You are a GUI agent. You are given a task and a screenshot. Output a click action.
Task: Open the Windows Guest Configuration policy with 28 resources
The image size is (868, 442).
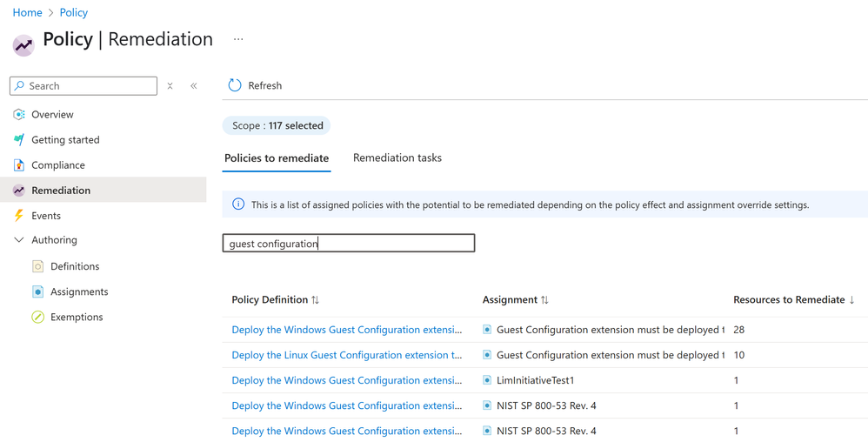346,330
